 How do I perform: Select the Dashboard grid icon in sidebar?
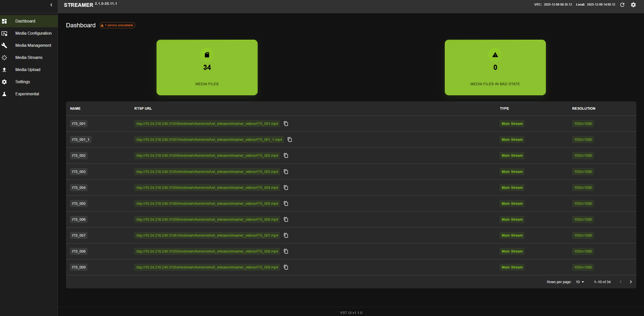[4, 21]
